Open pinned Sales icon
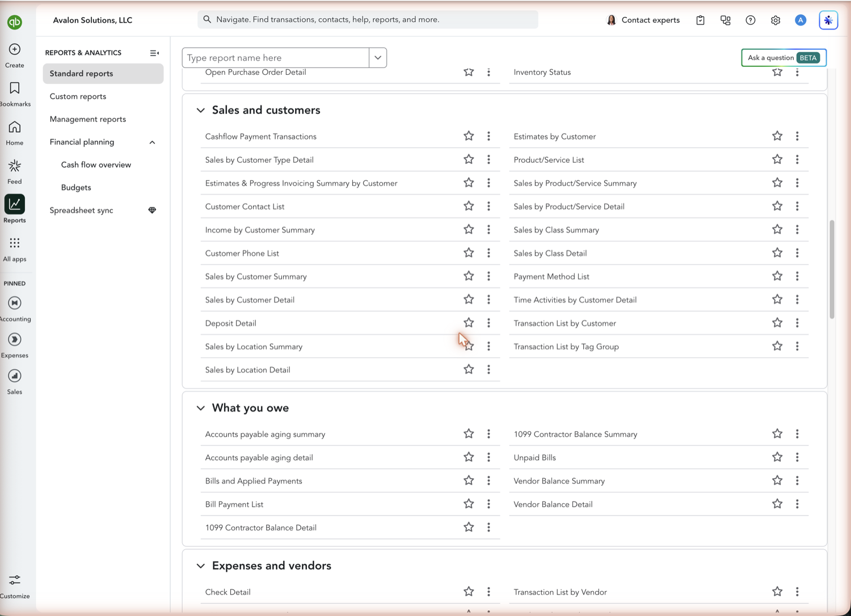 (15, 375)
